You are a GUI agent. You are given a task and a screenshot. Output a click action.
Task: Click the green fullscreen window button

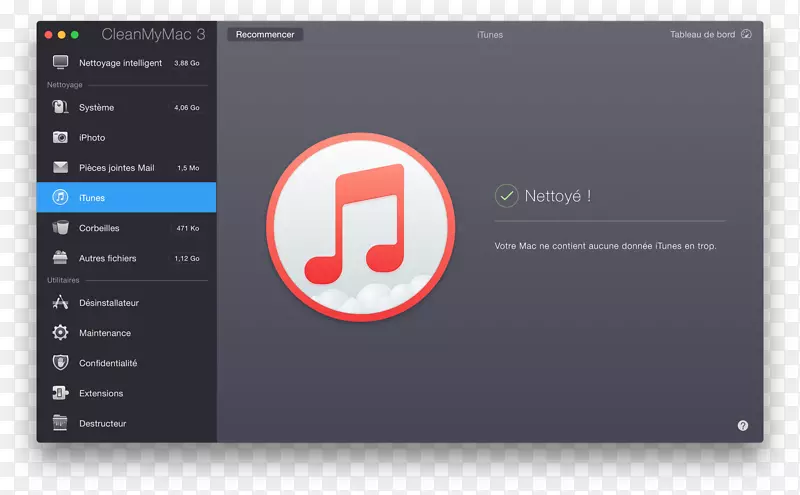tap(74, 35)
